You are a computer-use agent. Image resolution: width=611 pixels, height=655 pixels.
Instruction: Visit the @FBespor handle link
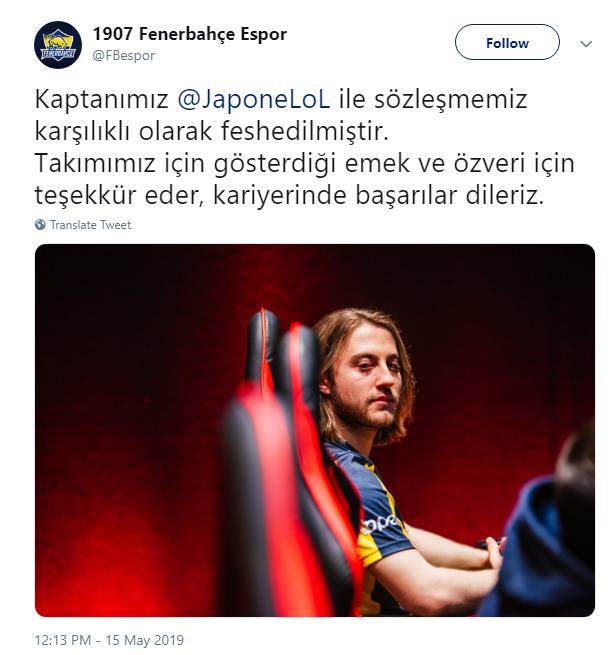(124, 56)
